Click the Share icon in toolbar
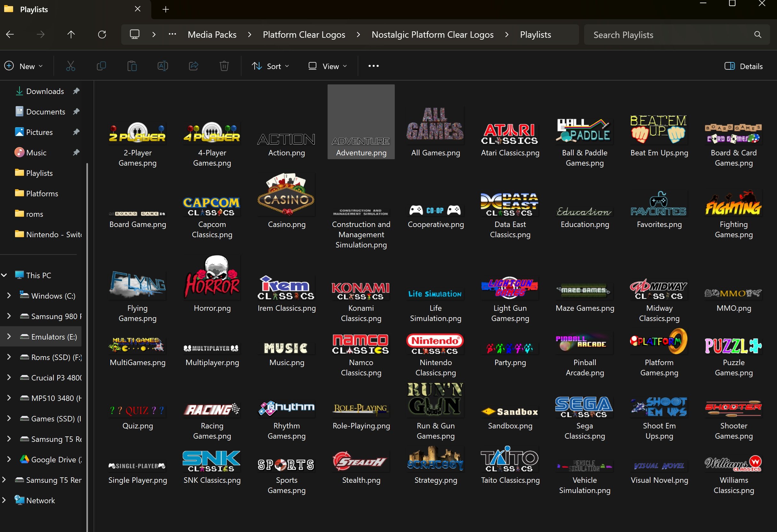 (x=194, y=66)
